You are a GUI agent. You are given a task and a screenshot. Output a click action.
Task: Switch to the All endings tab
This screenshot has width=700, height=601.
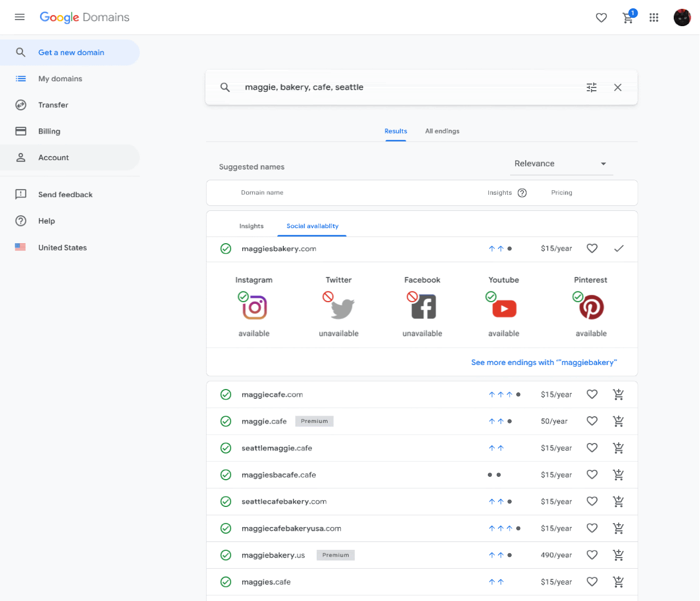[x=442, y=131]
